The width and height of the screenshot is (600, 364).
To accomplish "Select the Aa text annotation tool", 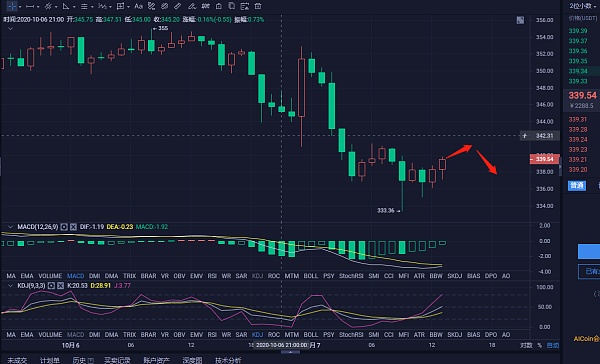I will [139, 6].
